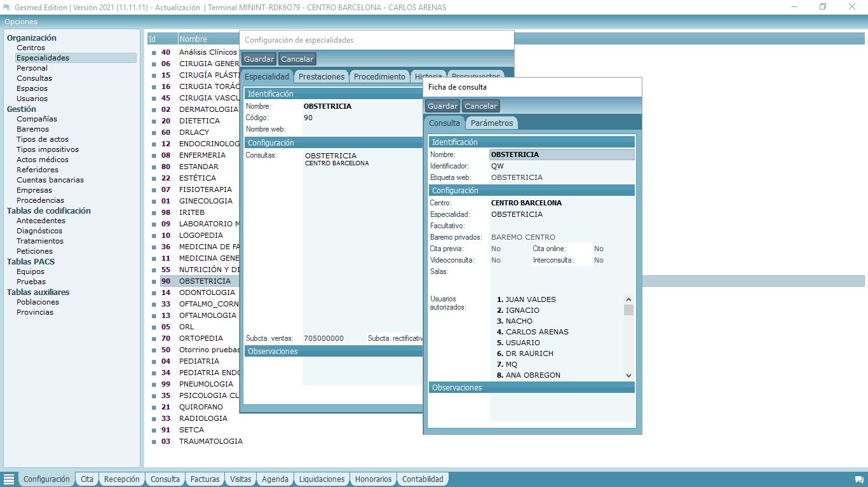Screen dimensions: 868x487
Task: Click the square icon next to RADIOLOGIA
Action: pos(153,418)
